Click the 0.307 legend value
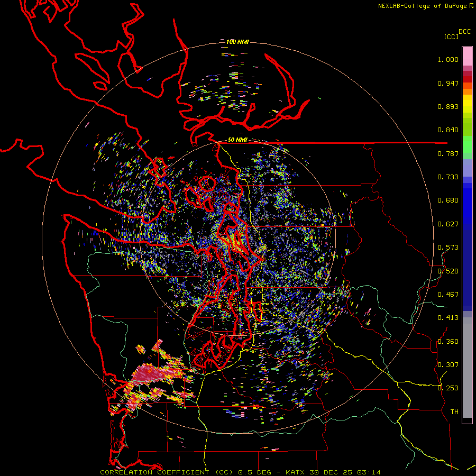The image size is (476, 476). click(448, 365)
